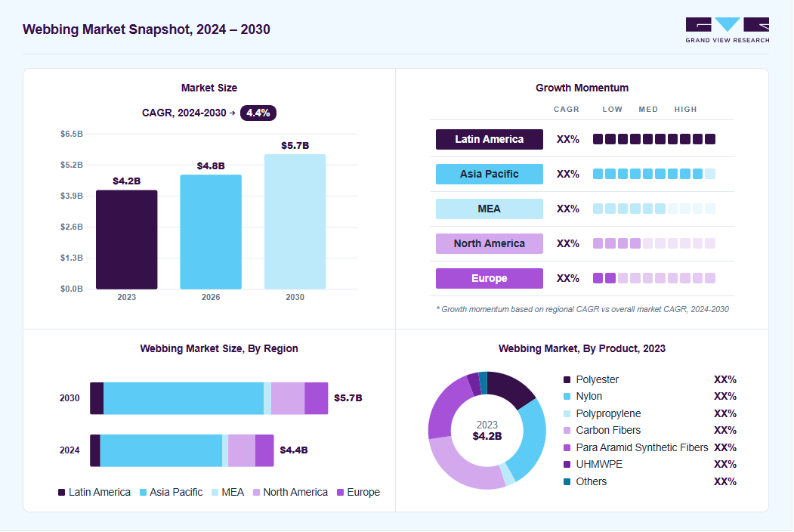Select the 2023 market size bar
This screenshot has height=532, width=794.
pos(127,240)
